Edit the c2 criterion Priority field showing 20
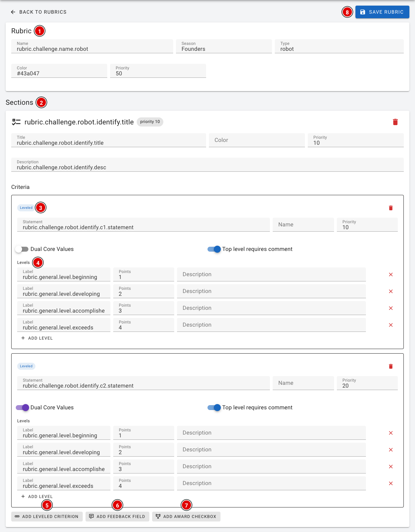415x532 pixels. tap(367, 383)
